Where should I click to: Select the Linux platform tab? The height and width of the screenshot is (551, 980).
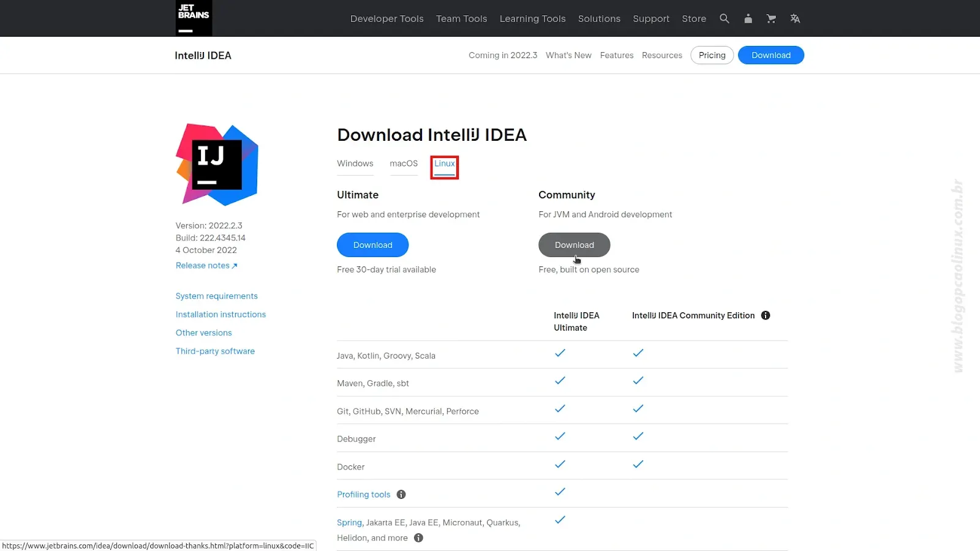tap(445, 163)
